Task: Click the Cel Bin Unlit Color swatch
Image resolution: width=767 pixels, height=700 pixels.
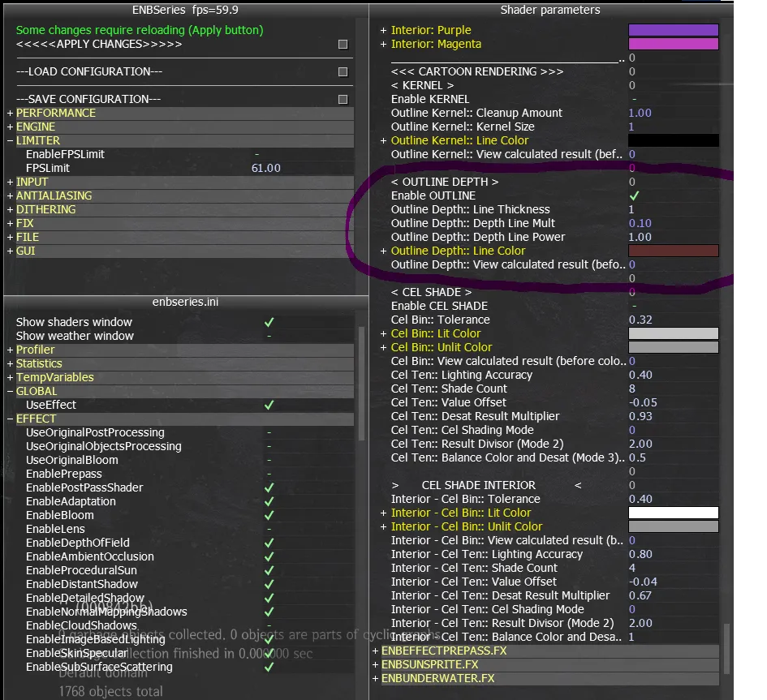Action: tap(673, 347)
